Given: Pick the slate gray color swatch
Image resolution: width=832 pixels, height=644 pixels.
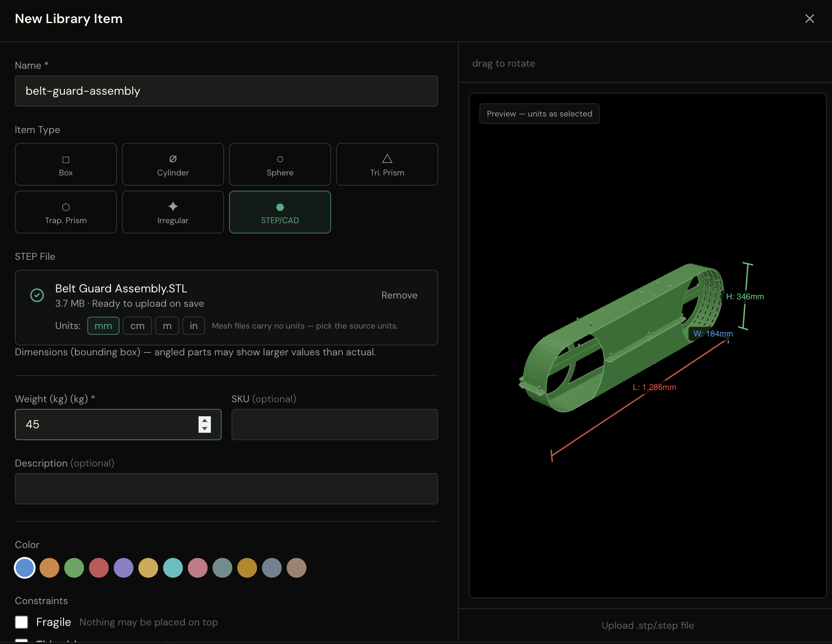Looking at the screenshot, I should tap(272, 568).
